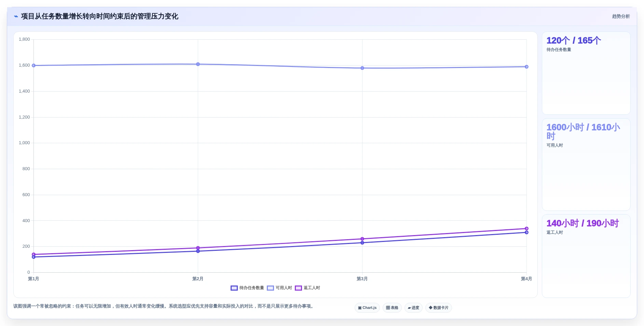Screen dimensions: 644x326
Task: Click the 可用人时 data point at 第4月
Action: pos(526,67)
